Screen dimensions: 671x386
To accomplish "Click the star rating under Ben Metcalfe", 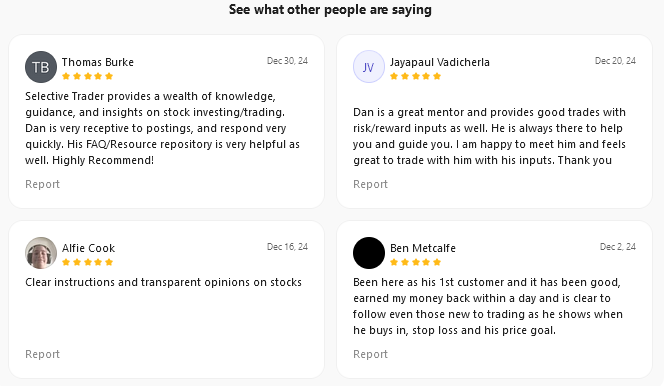I will pyautogui.click(x=415, y=262).
